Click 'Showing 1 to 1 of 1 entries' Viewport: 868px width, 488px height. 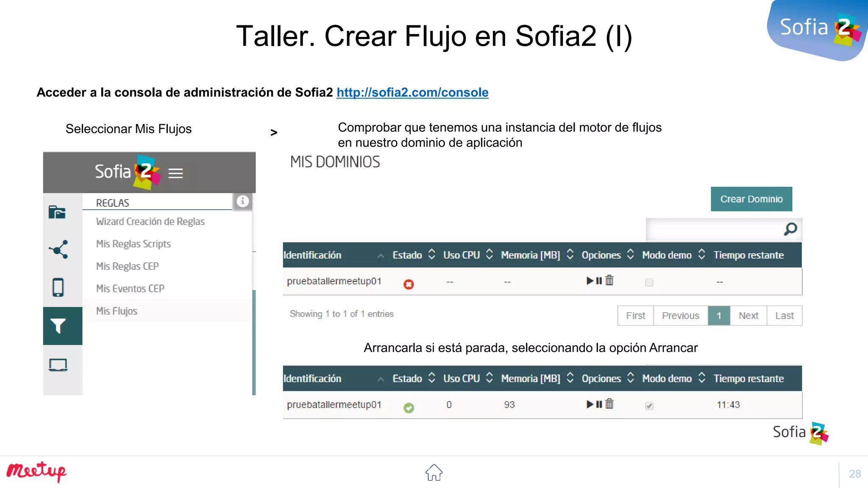pos(342,314)
